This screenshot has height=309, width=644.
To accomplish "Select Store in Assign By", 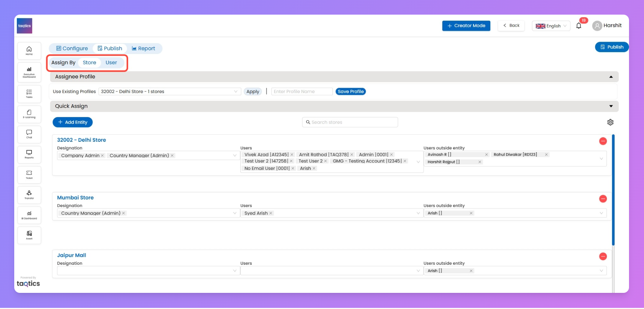I will pyautogui.click(x=89, y=63).
